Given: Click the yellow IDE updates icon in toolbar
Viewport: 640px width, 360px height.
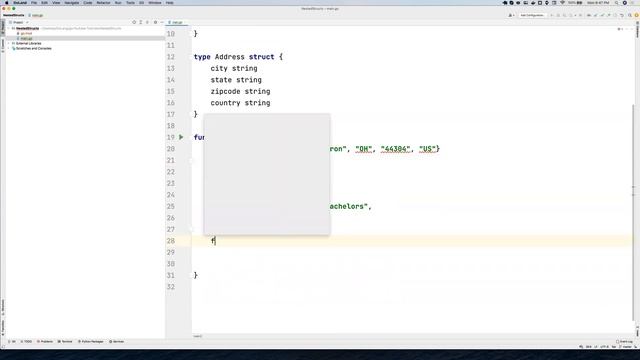Looking at the screenshot, I should point(636,15).
